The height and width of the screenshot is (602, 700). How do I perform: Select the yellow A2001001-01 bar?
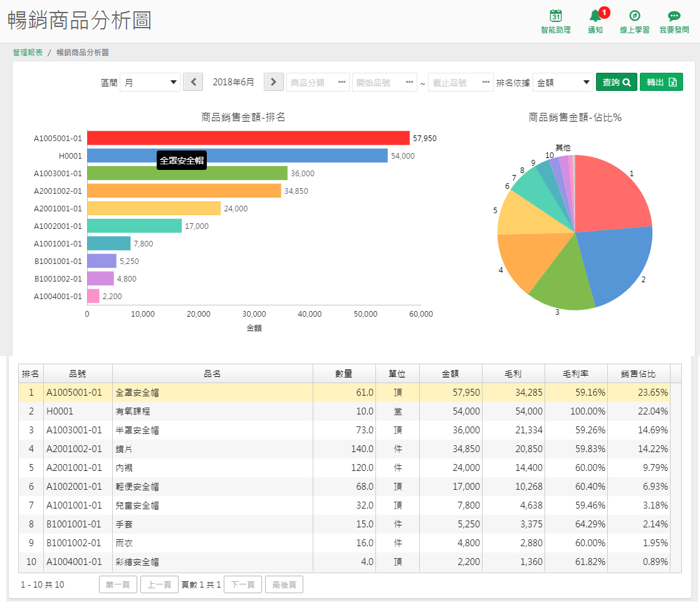click(154, 208)
